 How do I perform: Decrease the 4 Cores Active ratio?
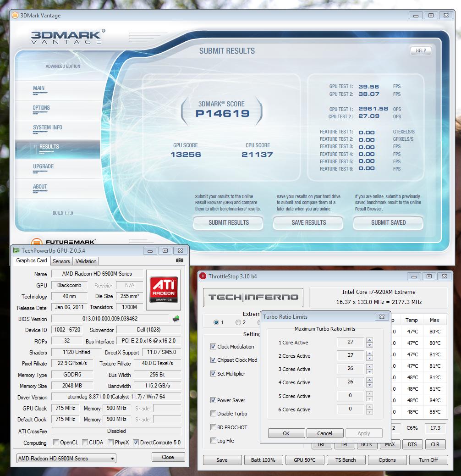coord(369,385)
